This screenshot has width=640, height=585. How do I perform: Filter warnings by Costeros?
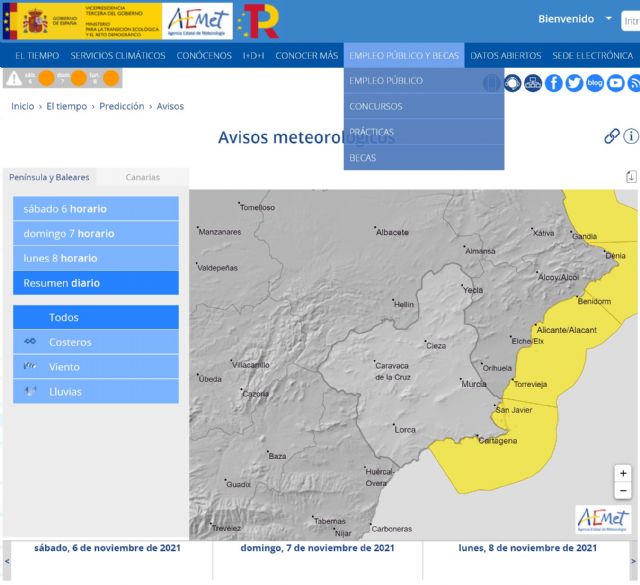pyautogui.click(x=96, y=342)
